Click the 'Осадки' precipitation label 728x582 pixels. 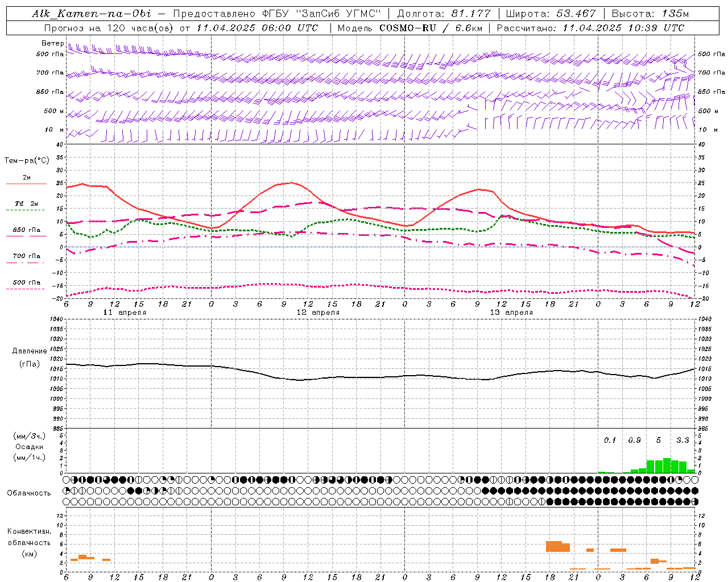point(29,447)
